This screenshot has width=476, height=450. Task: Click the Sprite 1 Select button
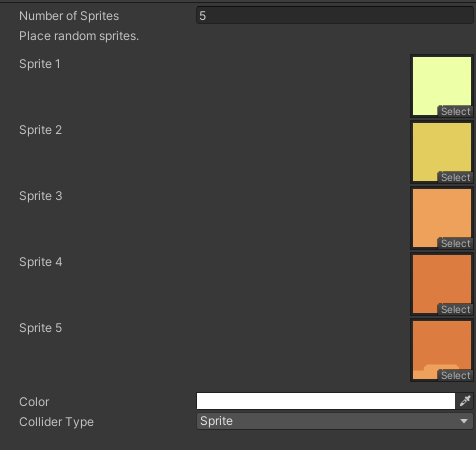(455, 111)
